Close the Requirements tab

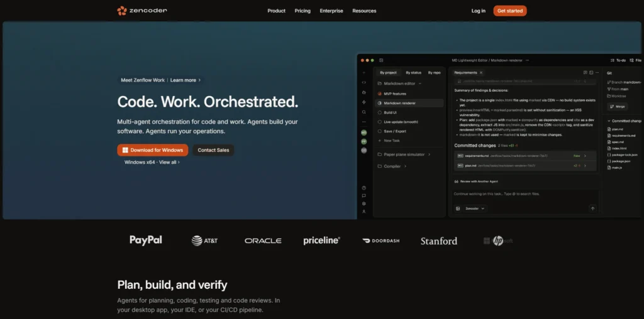(x=481, y=73)
